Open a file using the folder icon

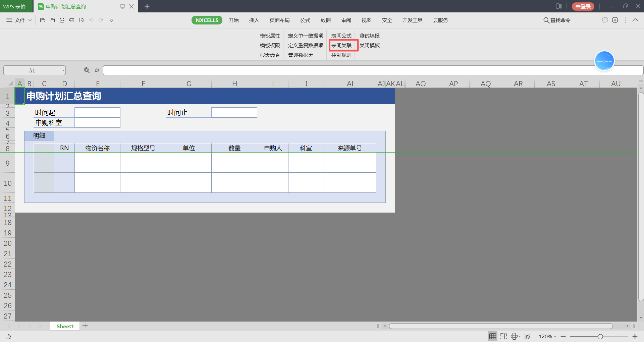[43, 20]
